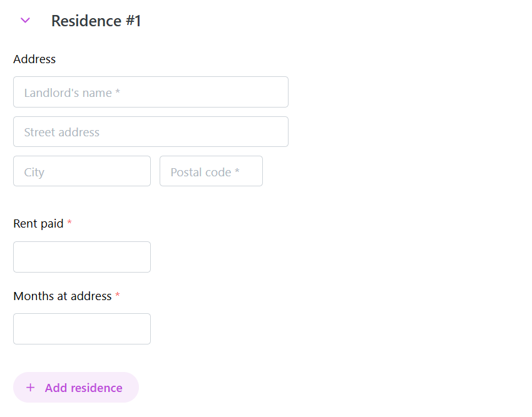Image resolution: width=532 pixels, height=417 pixels.
Task: Activate the Months at address input
Action: click(82, 329)
